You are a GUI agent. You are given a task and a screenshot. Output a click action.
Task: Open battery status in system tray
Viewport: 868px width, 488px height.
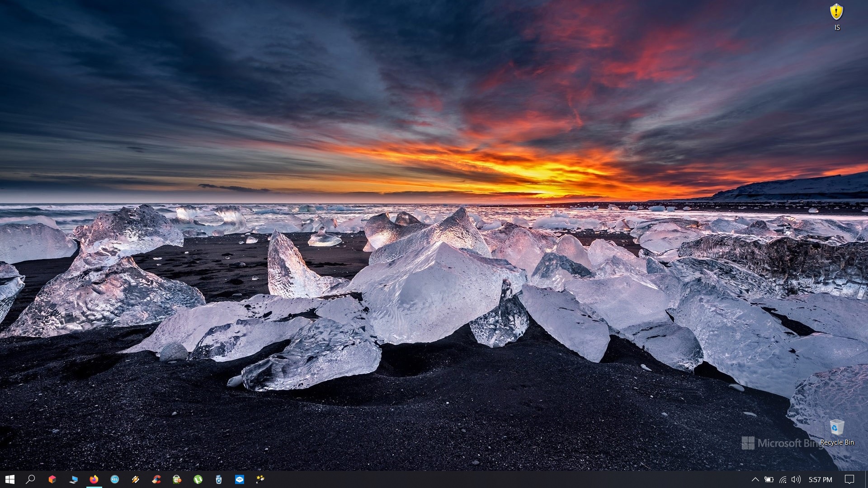tap(769, 479)
